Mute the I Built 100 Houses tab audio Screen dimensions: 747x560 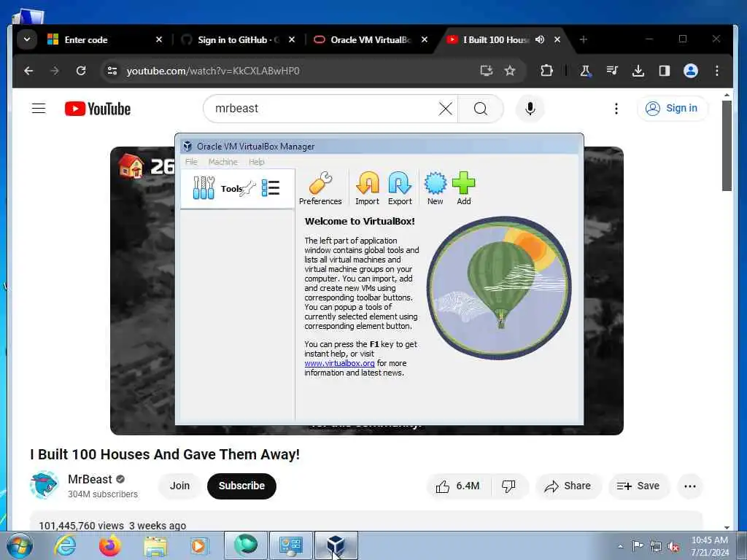pos(540,39)
